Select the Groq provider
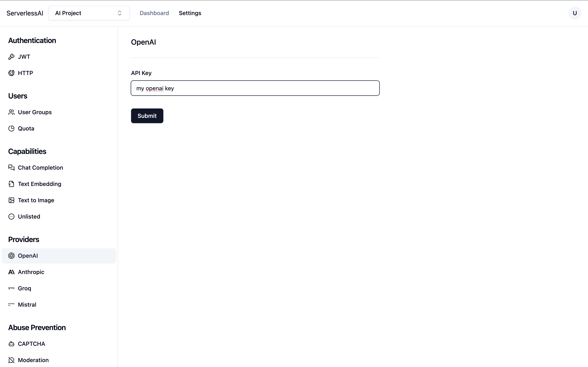This screenshot has height=367, width=588. click(x=24, y=288)
